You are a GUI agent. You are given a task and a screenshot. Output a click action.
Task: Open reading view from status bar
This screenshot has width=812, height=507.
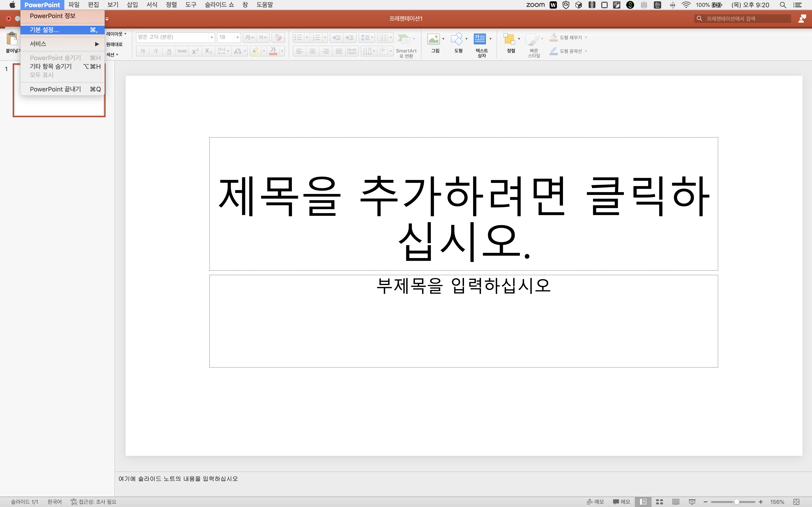coord(675,502)
